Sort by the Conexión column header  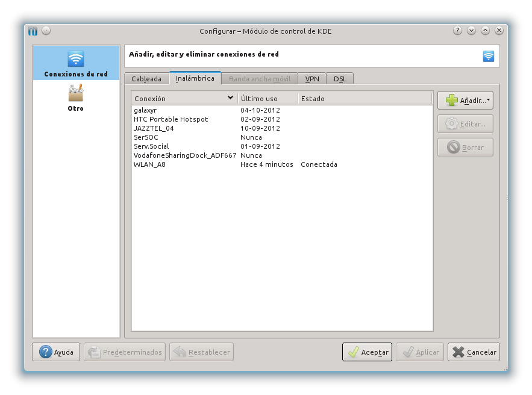click(x=184, y=99)
